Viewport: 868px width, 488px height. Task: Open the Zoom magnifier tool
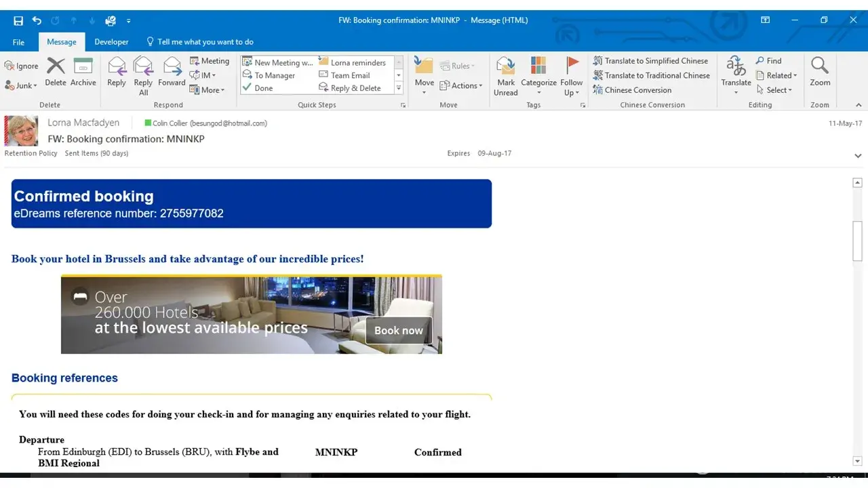820,72
